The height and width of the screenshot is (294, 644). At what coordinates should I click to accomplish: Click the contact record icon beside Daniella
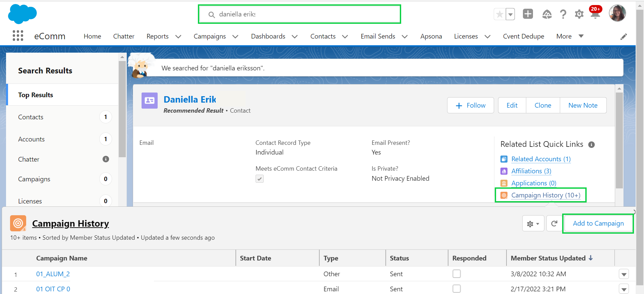[x=150, y=101]
